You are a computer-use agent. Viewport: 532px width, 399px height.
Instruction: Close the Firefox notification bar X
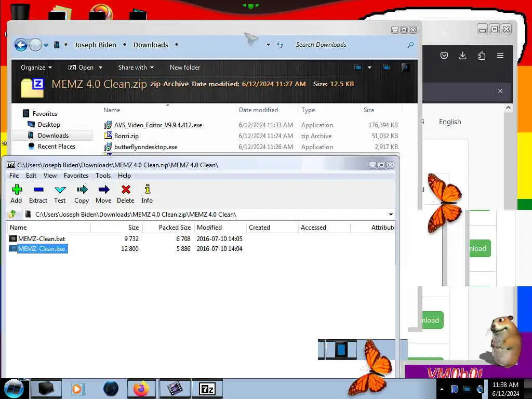click(x=500, y=91)
